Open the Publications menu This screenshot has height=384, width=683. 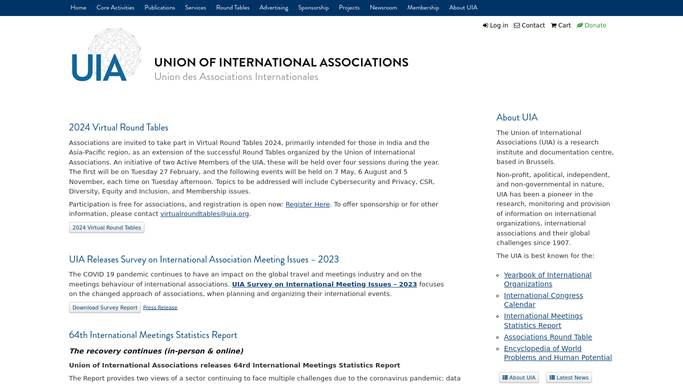coord(160,8)
